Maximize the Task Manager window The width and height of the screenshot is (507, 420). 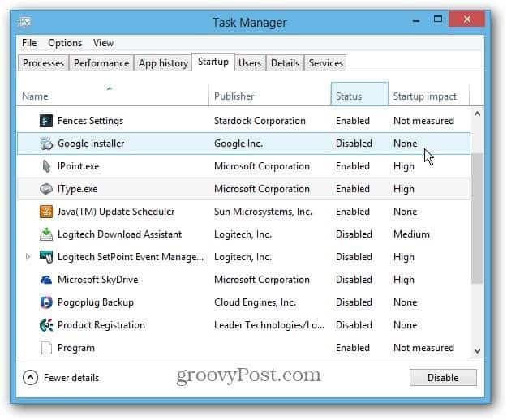coord(438,19)
